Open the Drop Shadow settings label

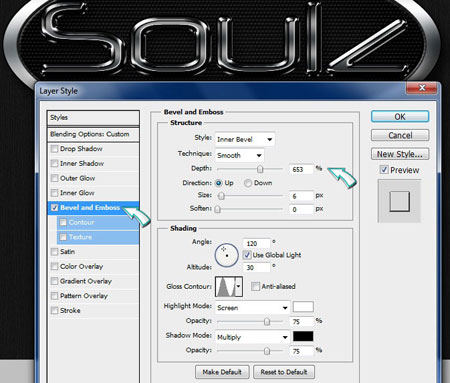point(81,149)
